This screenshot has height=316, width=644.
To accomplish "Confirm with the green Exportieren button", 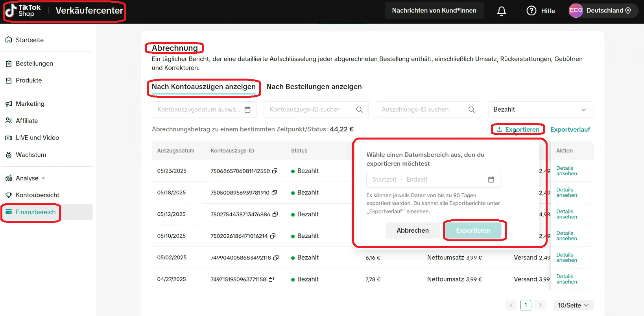I will tap(473, 230).
